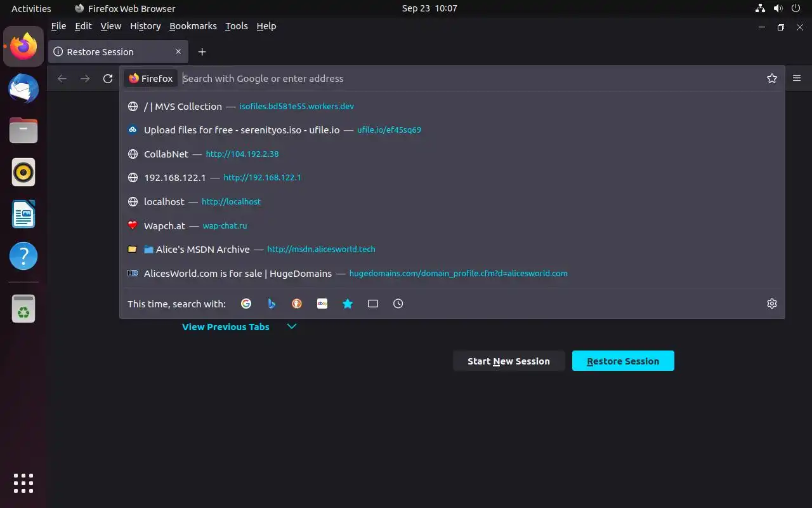The image size is (812, 508).
Task: Open Help from the dock
Action: (23, 256)
